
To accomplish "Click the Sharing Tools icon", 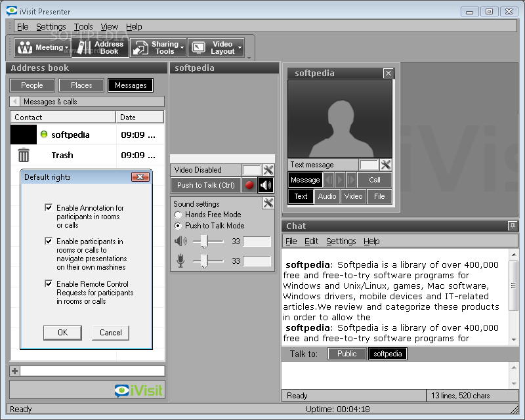I will [140, 47].
